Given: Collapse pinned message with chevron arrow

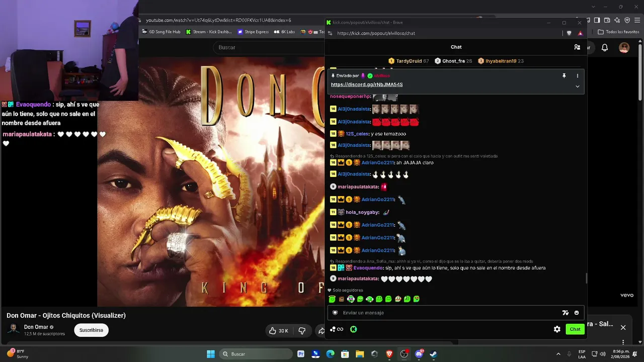Looking at the screenshot, I should click(x=578, y=86).
